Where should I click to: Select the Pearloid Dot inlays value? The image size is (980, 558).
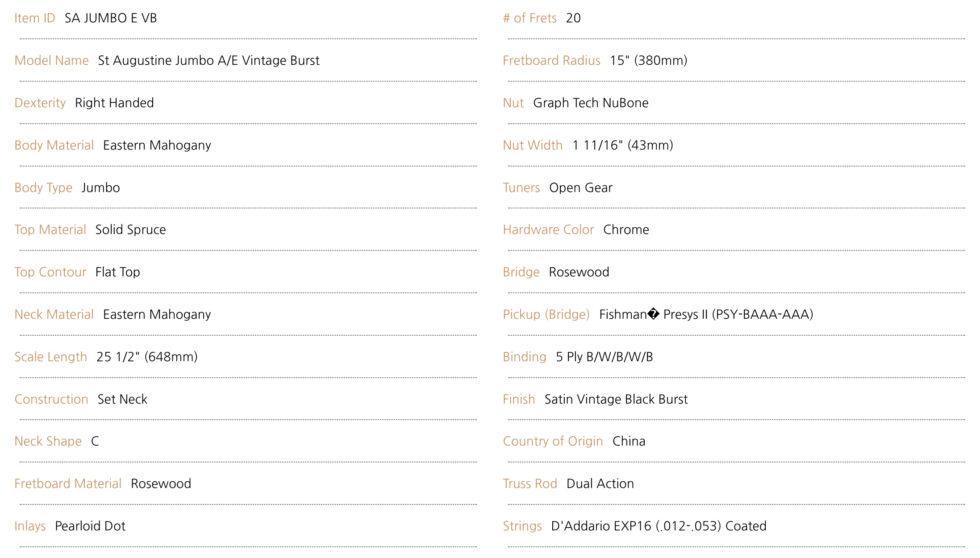coord(90,526)
